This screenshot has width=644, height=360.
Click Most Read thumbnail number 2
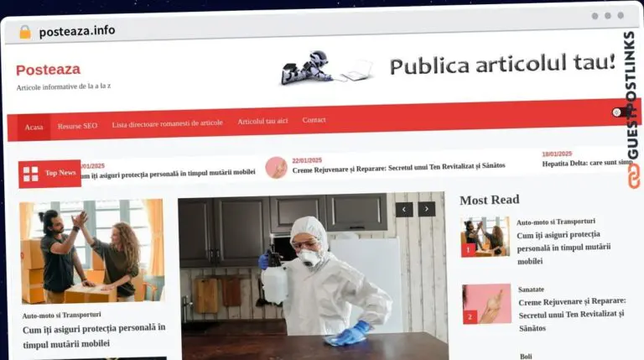click(x=486, y=304)
